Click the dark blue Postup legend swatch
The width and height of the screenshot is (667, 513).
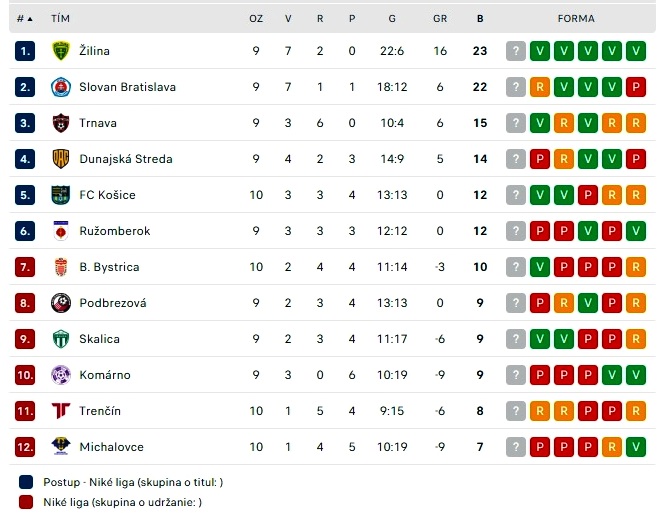[26, 482]
